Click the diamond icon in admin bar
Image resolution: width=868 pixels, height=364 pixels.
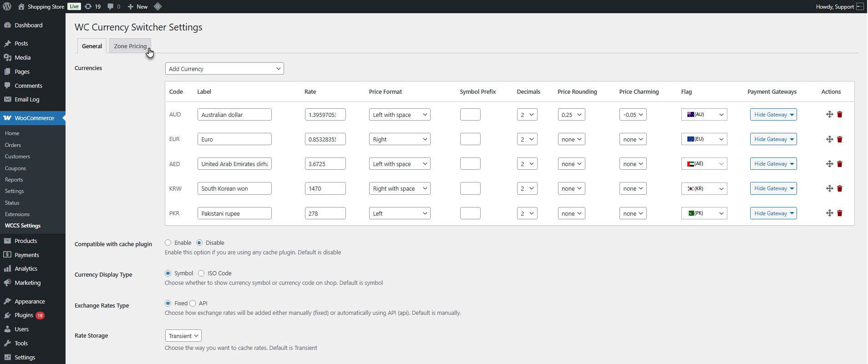coord(157,6)
